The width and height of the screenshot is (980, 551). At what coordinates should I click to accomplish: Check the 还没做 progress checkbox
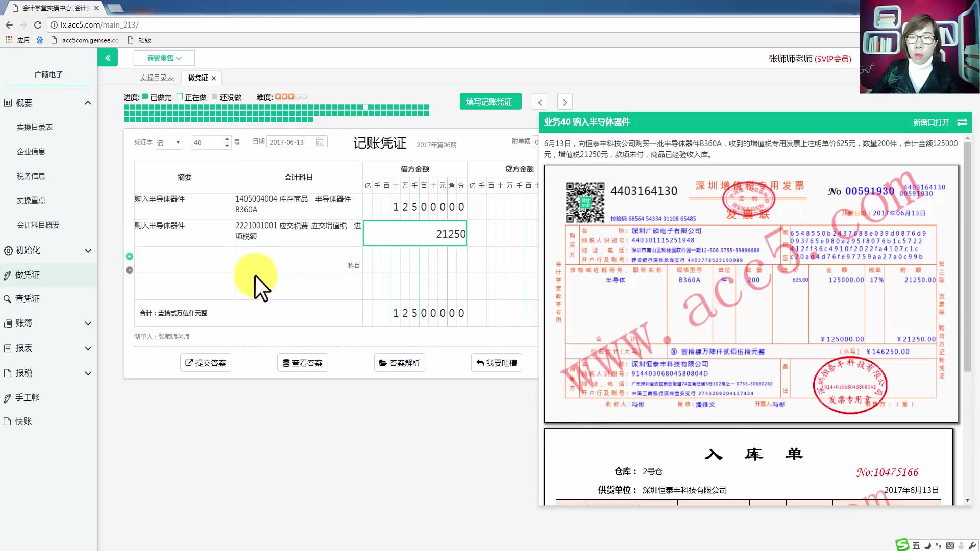pyautogui.click(x=213, y=96)
